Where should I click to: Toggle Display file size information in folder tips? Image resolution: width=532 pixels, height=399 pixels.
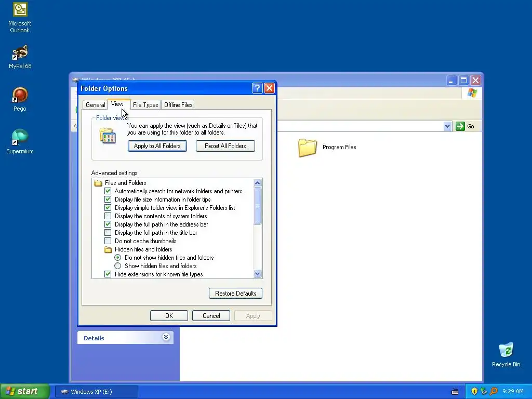pyautogui.click(x=108, y=199)
